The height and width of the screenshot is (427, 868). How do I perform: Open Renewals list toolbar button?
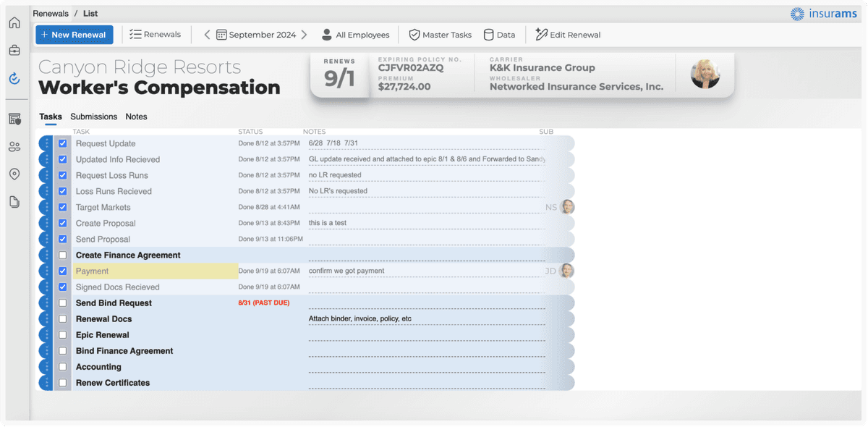(x=156, y=34)
